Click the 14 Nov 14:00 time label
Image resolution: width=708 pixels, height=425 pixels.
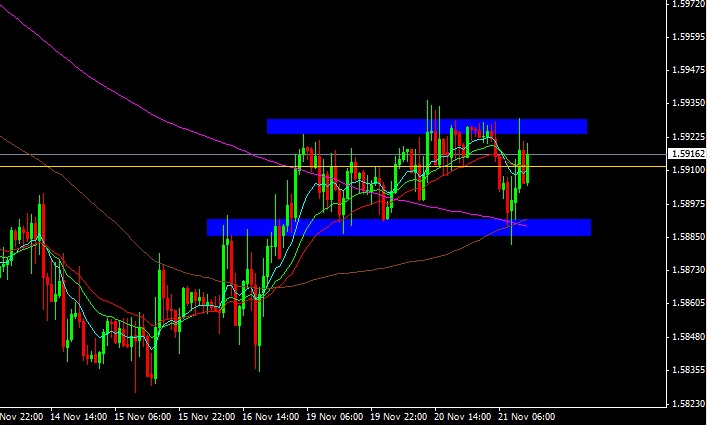coord(79,416)
